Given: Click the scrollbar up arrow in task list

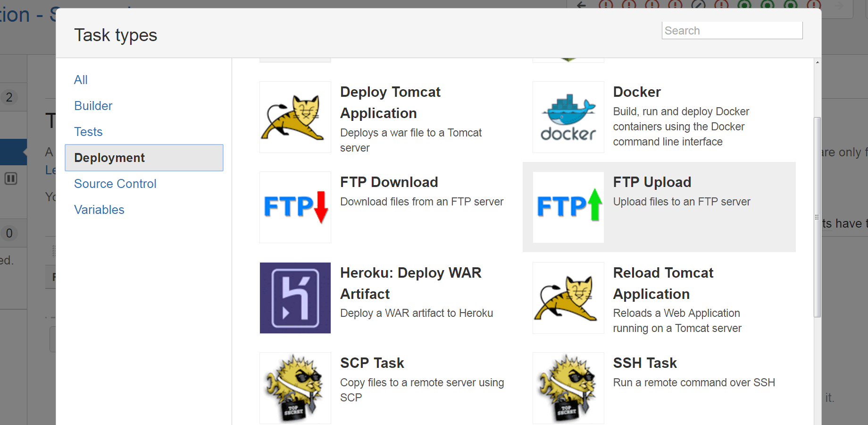Looking at the screenshot, I should (x=818, y=62).
